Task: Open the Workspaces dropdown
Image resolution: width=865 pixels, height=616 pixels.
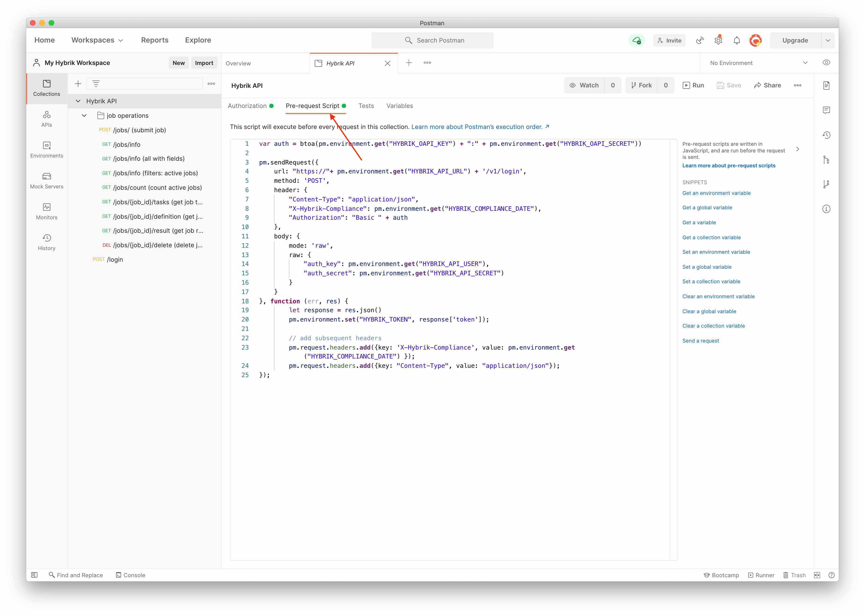Action: tap(97, 40)
